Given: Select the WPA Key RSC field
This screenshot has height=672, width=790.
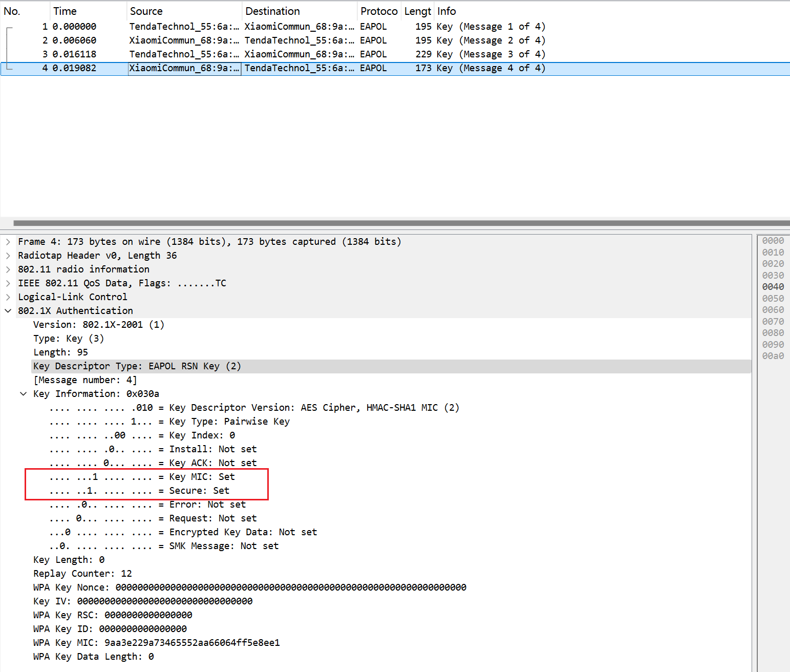Looking at the screenshot, I should tap(113, 615).
